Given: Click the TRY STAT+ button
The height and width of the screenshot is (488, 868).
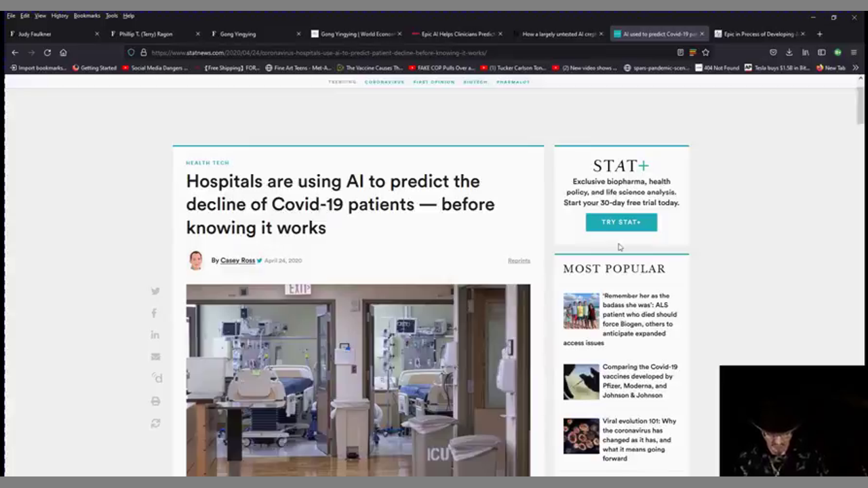Looking at the screenshot, I should 621,222.
